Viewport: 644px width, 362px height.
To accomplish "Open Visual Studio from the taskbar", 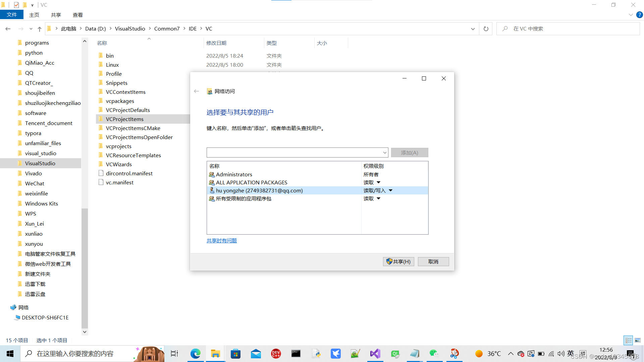I will [375, 354].
